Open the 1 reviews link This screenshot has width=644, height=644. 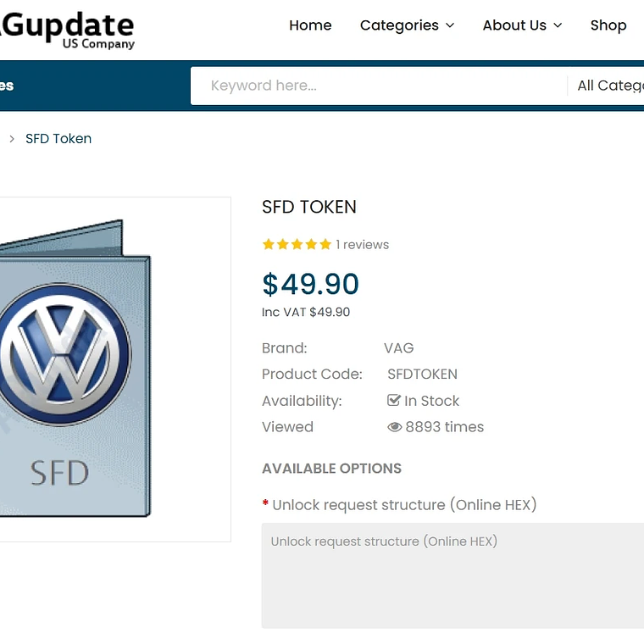(x=362, y=245)
